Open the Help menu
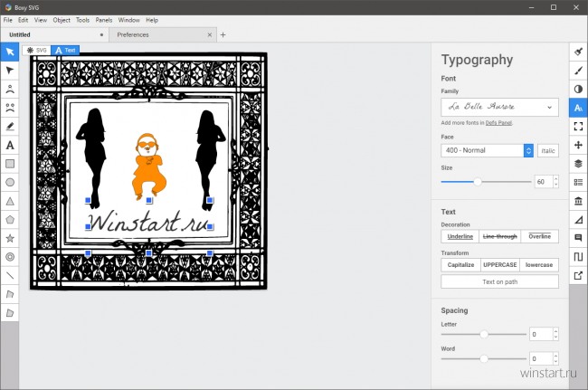 [x=152, y=20]
